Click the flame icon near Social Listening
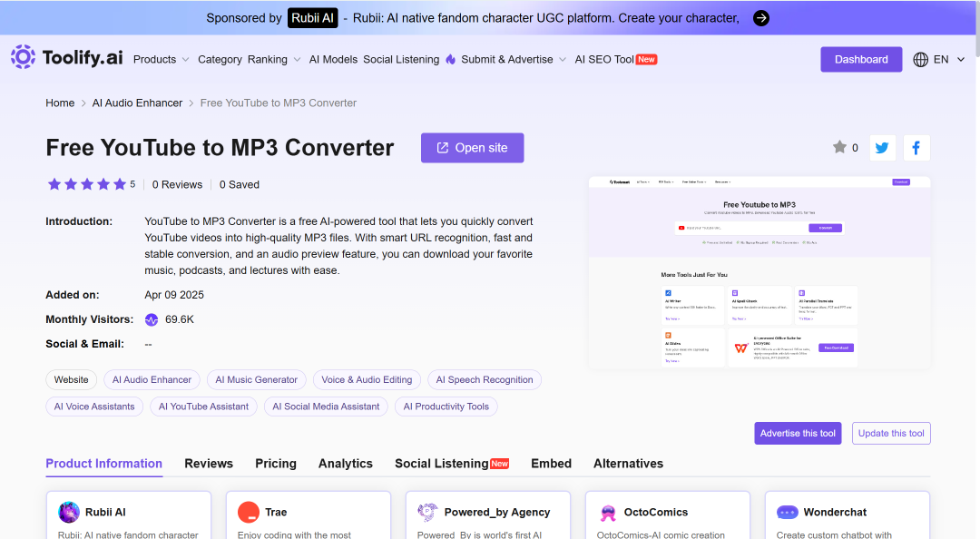 pos(451,59)
